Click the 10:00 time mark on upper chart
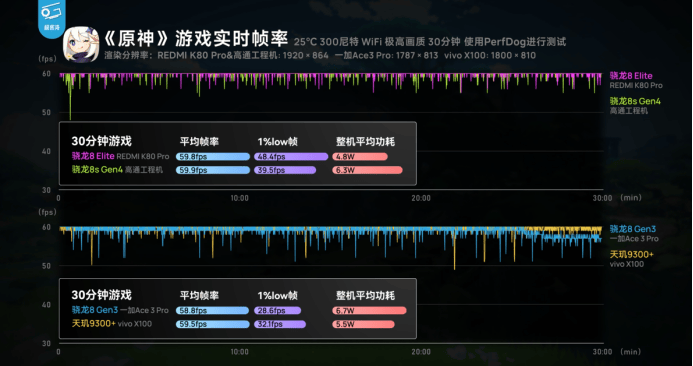This screenshot has height=366, width=693. [239, 198]
